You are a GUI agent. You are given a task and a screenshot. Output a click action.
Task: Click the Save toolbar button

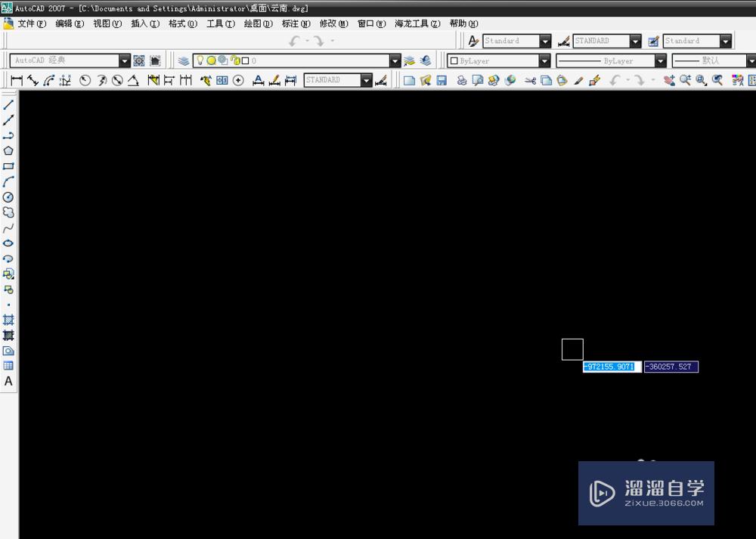tap(442, 80)
